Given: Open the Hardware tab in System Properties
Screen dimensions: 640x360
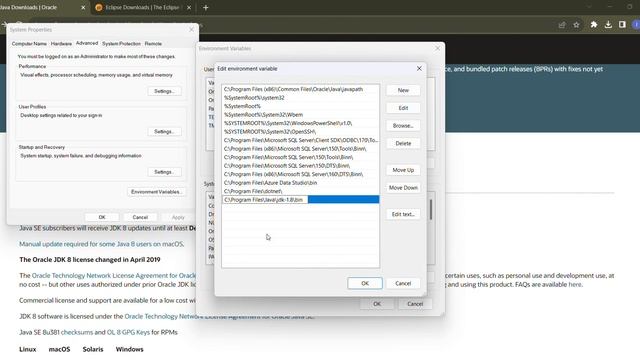Looking at the screenshot, I should pyautogui.click(x=61, y=44).
